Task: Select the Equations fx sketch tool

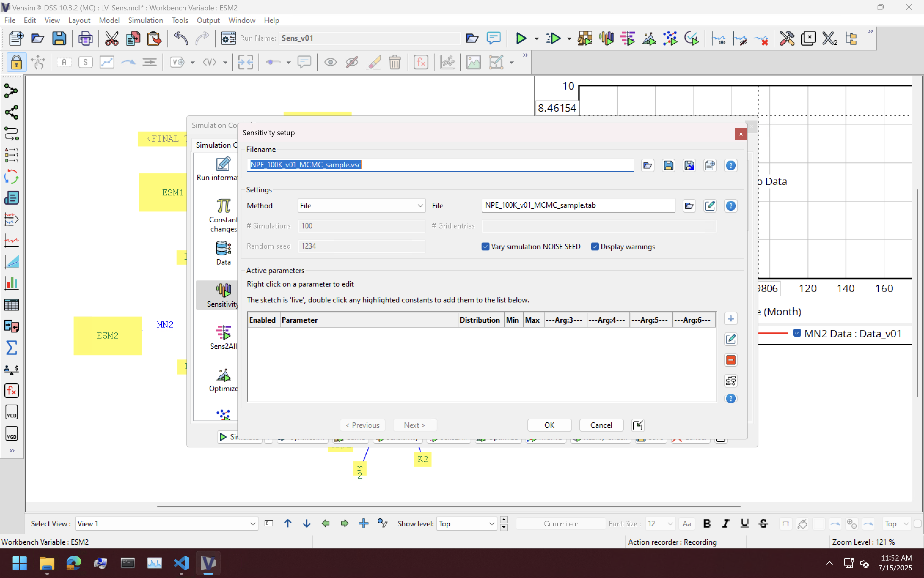Action: [x=421, y=62]
